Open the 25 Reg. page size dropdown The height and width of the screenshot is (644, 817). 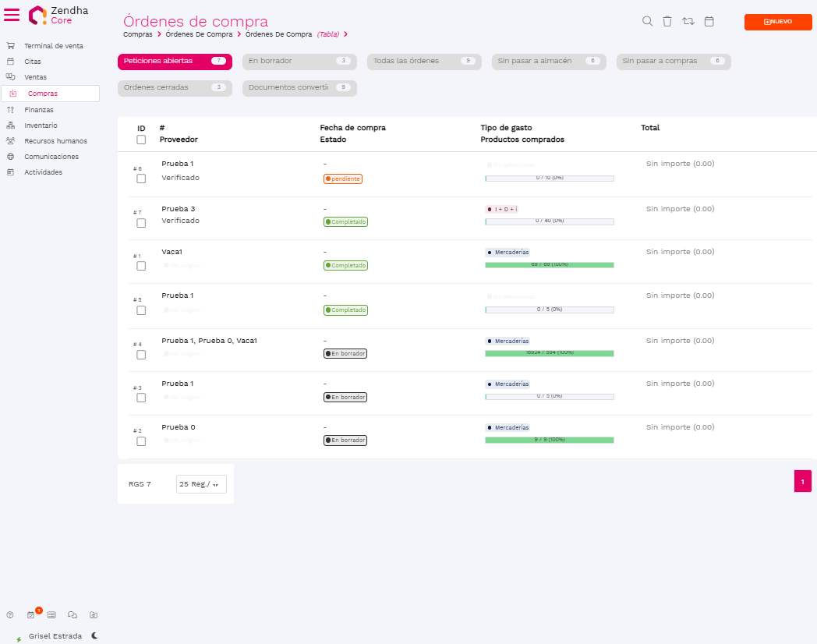pyautogui.click(x=201, y=484)
